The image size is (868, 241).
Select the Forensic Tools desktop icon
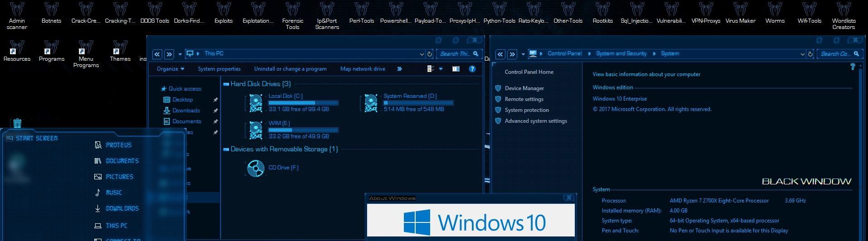point(292,16)
